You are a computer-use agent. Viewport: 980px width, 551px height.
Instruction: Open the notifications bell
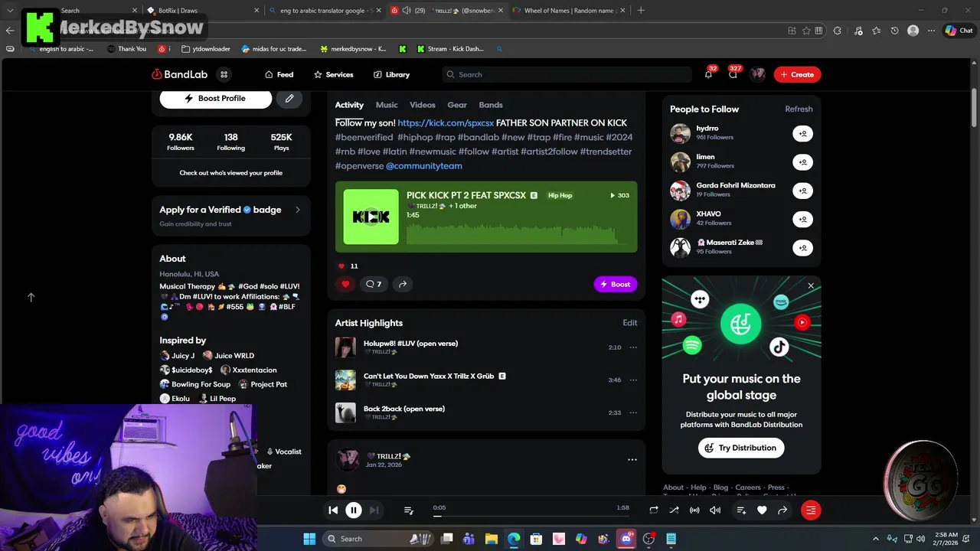[x=708, y=74]
